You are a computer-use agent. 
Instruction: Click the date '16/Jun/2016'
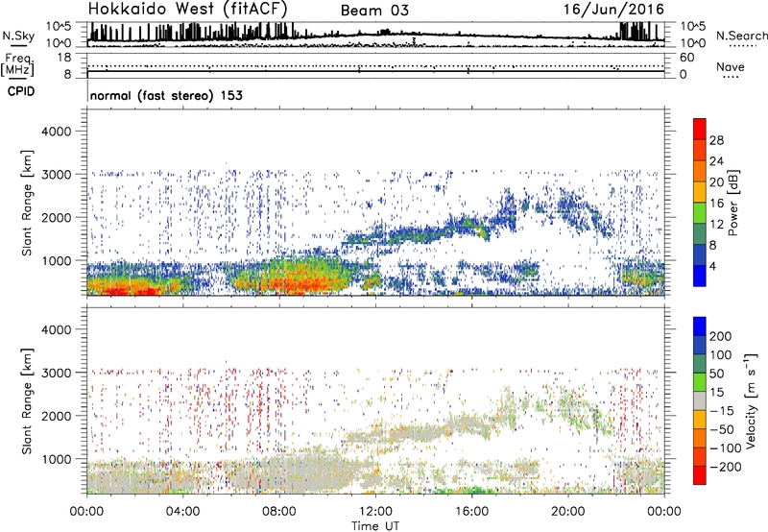[x=613, y=10]
